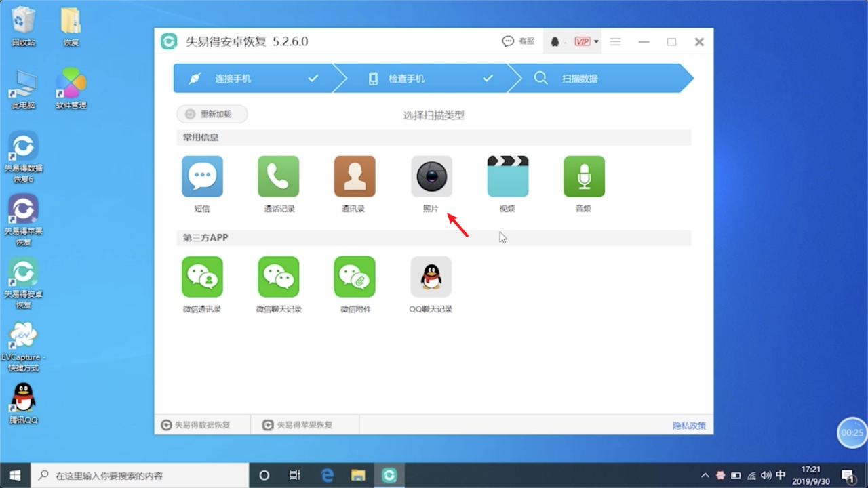
Task: Open File Explorer from taskbar
Action: click(x=358, y=475)
